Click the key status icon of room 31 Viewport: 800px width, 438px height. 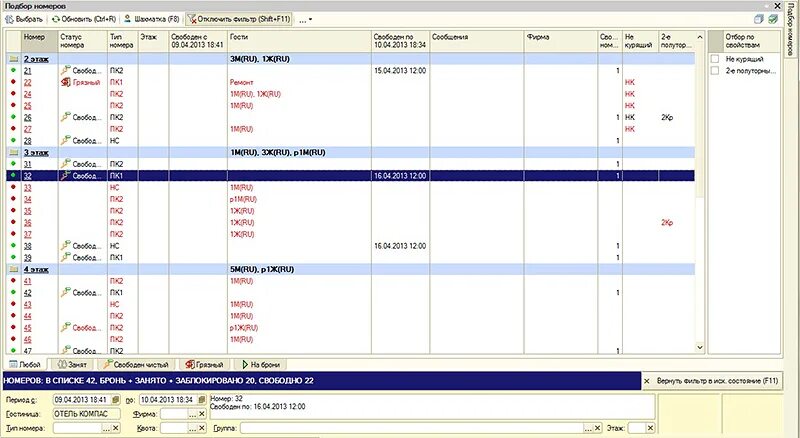65,163
